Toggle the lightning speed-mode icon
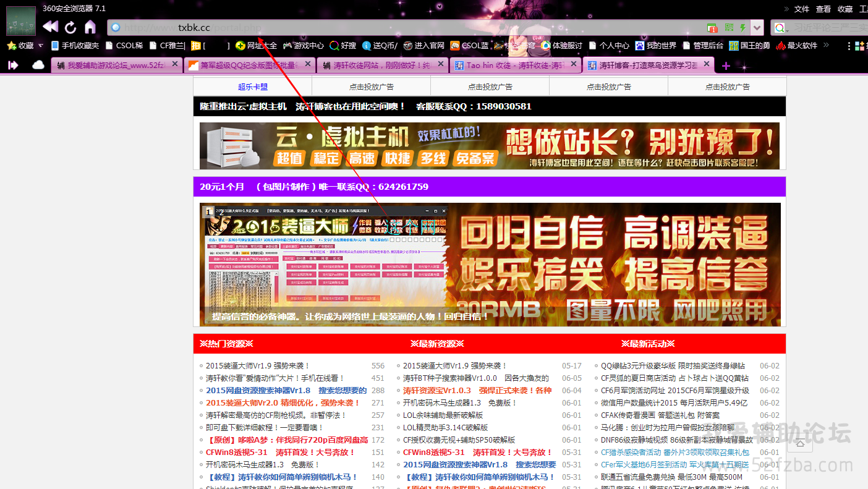 tap(742, 28)
